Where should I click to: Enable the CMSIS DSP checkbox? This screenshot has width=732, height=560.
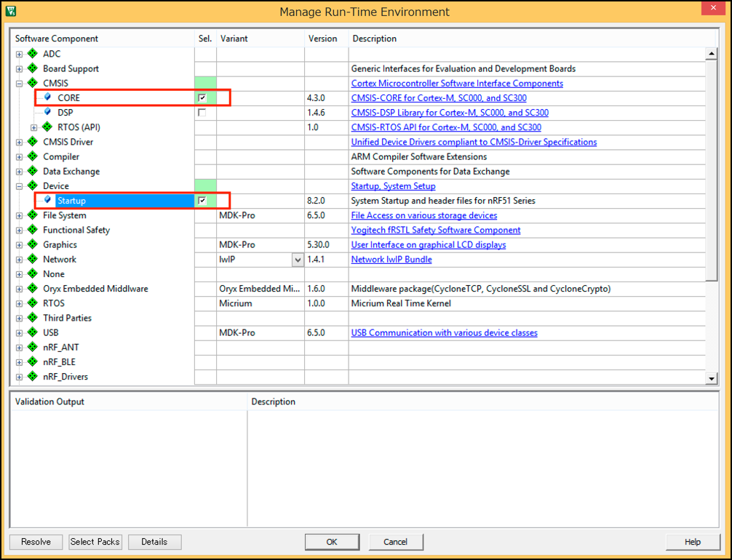click(x=202, y=113)
